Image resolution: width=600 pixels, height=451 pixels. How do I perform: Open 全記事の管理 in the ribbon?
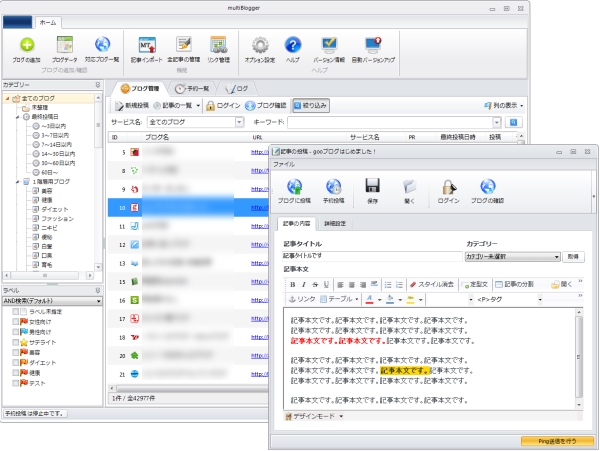pos(184,49)
